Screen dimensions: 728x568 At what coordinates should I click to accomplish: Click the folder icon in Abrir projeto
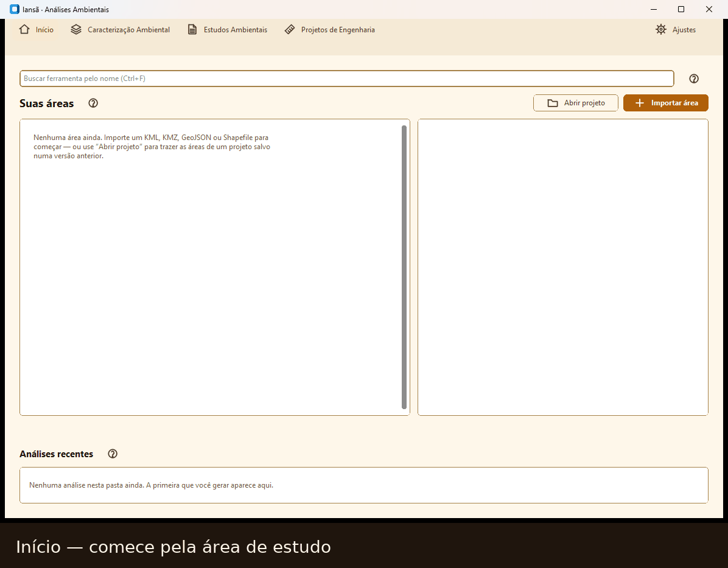553,103
